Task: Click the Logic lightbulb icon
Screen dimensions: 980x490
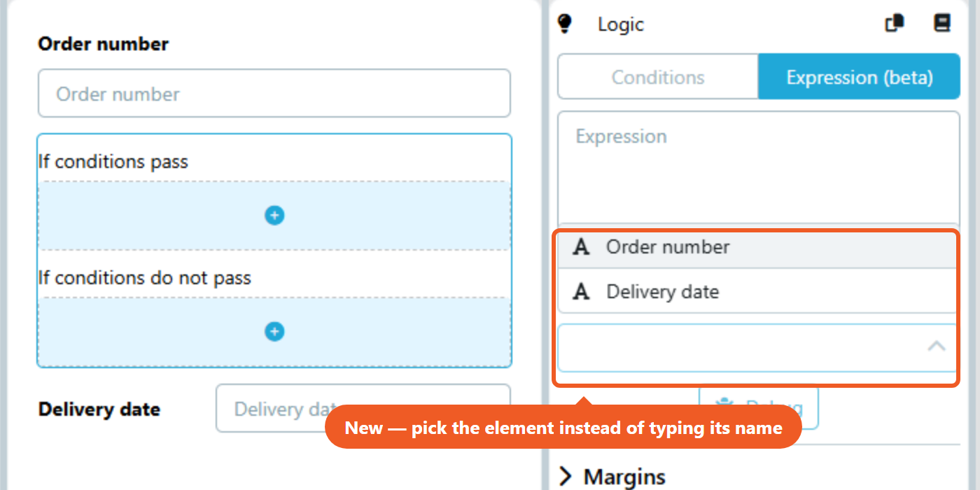Action: click(564, 24)
